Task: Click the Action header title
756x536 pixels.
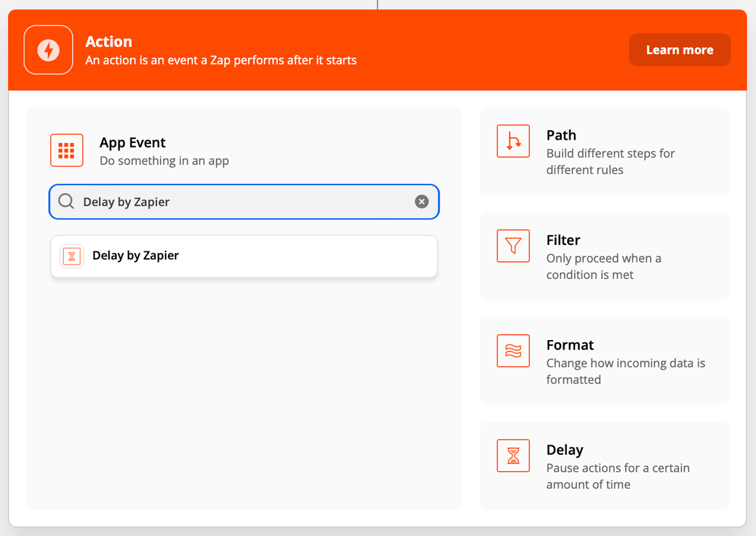Action: coord(109,42)
